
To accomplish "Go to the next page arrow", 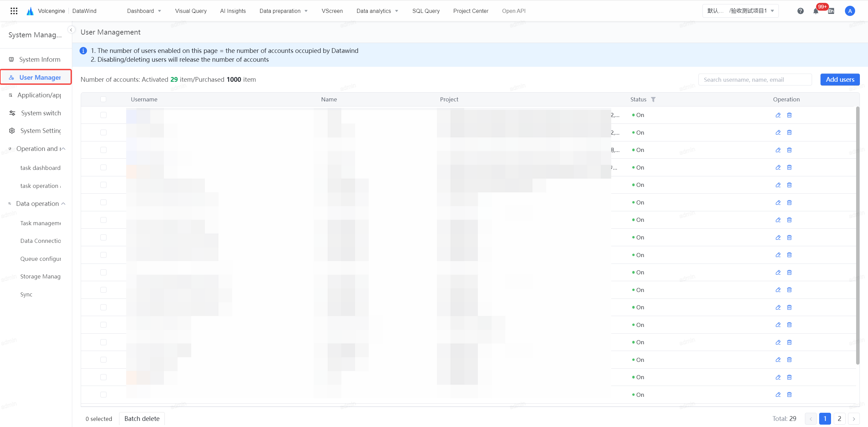I will 854,419.
